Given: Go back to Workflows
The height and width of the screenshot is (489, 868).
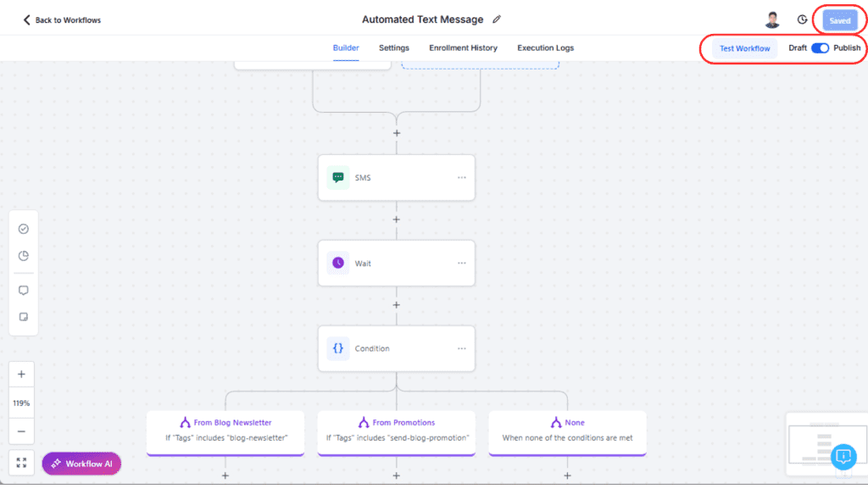Looking at the screenshot, I should (62, 19).
